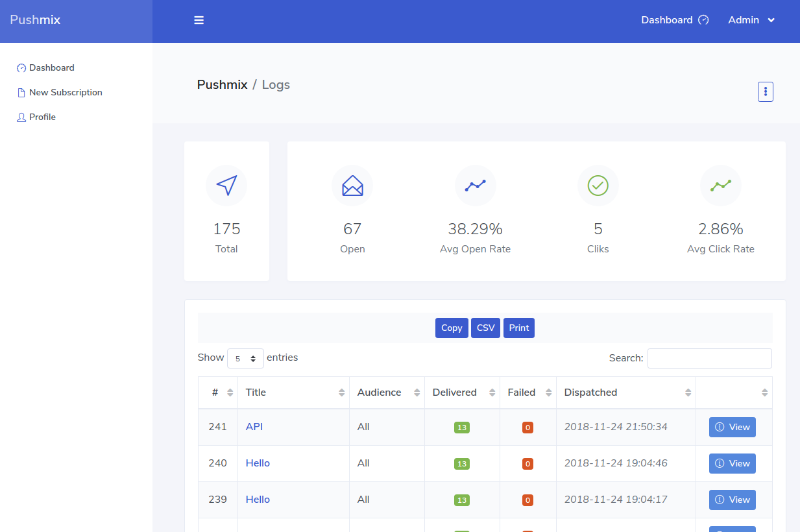Sort table by Failed column

coord(528,393)
